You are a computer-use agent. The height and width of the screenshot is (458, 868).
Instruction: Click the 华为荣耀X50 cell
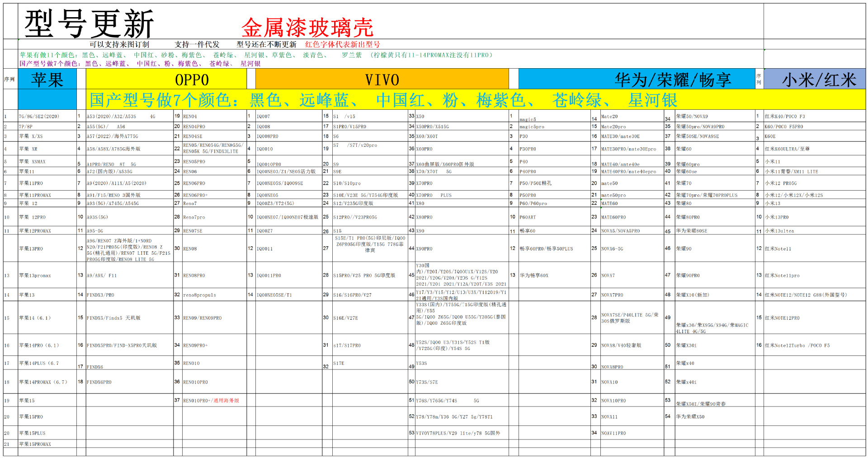click(715, 416)
